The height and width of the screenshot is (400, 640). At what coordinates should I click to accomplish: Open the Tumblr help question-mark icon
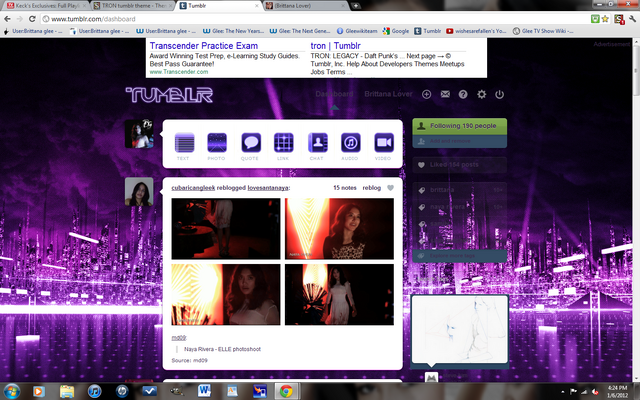coord(463,94)
